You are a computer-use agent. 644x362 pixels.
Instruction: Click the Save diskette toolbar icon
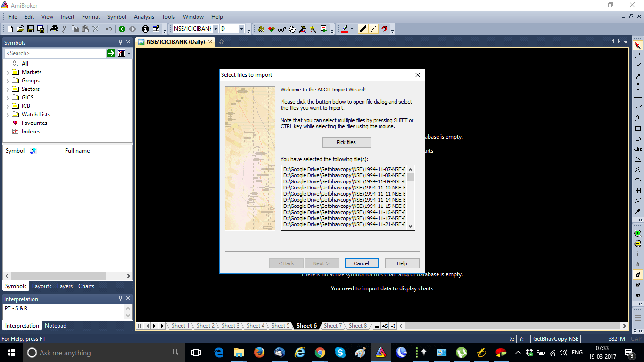click(x=31, y=29)
